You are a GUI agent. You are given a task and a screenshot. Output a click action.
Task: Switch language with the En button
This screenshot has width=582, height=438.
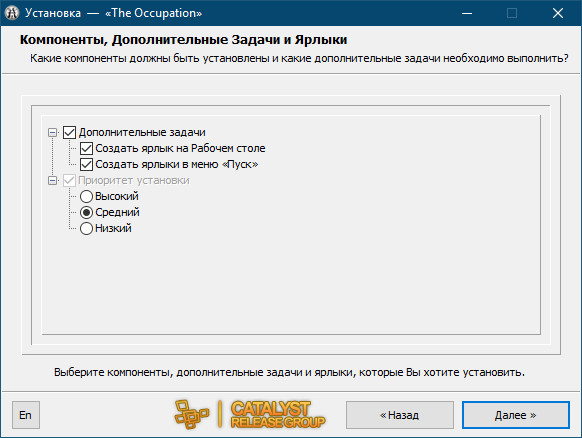click(x=26, y=415)
